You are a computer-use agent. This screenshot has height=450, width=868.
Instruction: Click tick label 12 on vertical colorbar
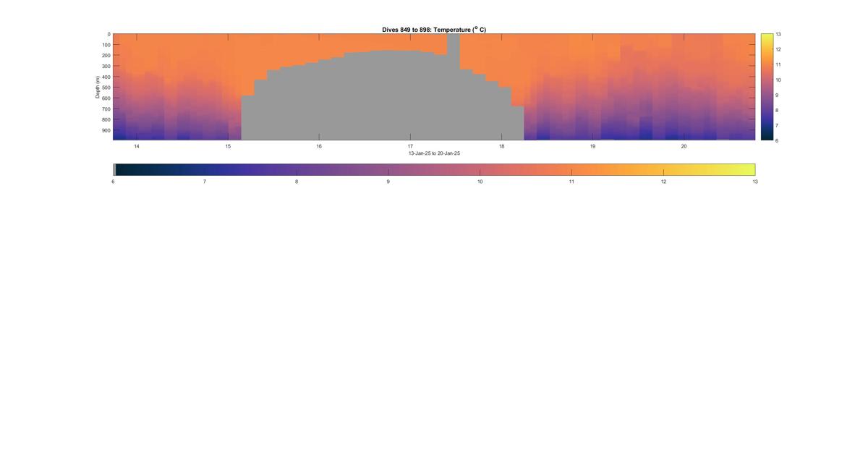[x=778, y=49]
